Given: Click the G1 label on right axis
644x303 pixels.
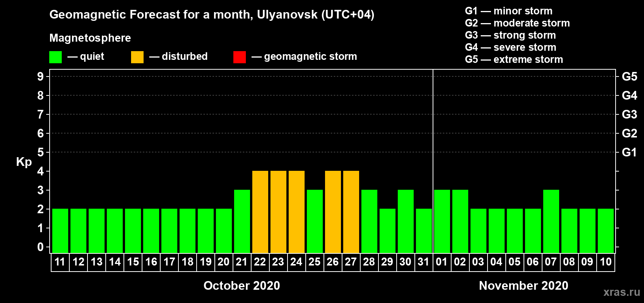Looking at the screenshot, I should pos(630,152).
